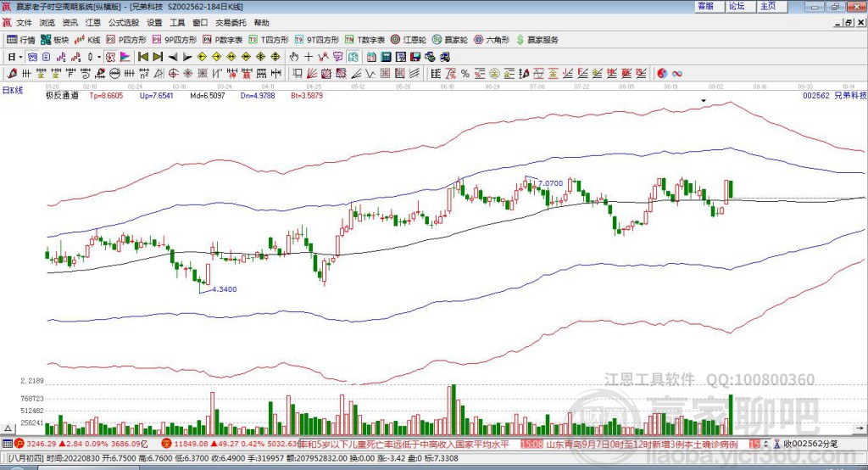
Task: Open the 9P四方形 tool
Action: [x=175, y=40]
